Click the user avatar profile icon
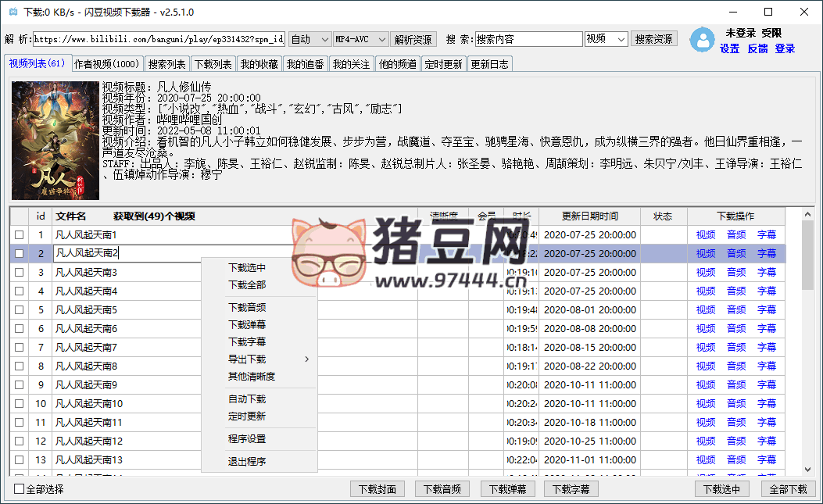 (703, 41)
